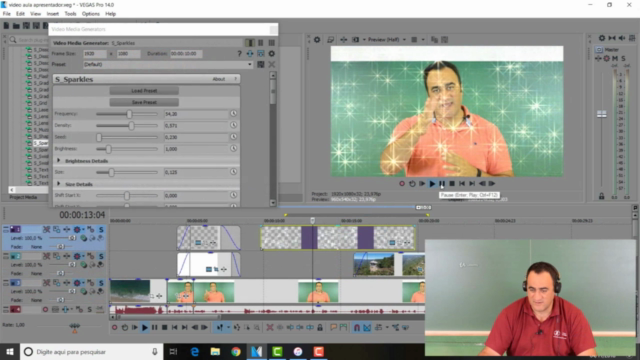Click the main timeline Stop button

(164, 327)
